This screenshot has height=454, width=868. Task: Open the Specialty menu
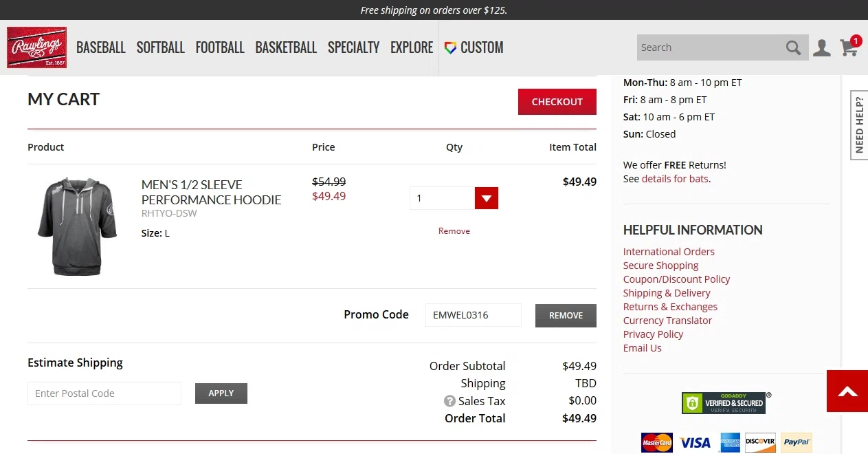coord(353,47)
